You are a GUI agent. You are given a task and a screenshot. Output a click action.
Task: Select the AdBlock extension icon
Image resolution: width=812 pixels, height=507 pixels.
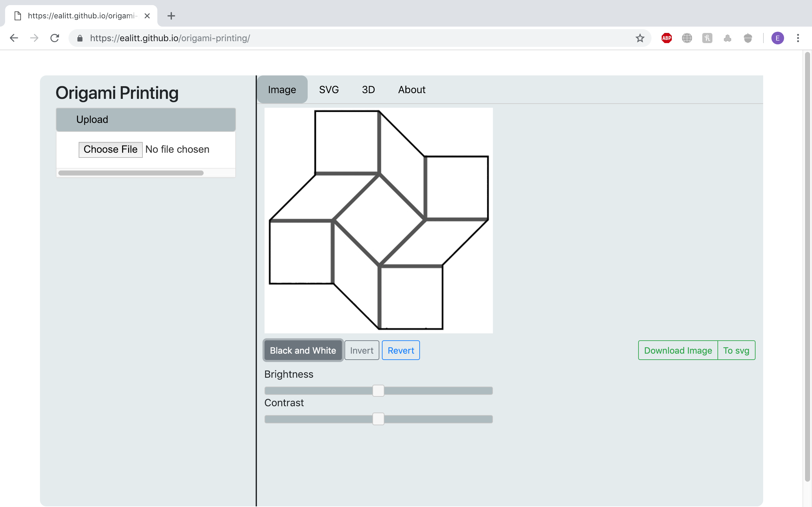pyautogui.click(x=666, y=38)
